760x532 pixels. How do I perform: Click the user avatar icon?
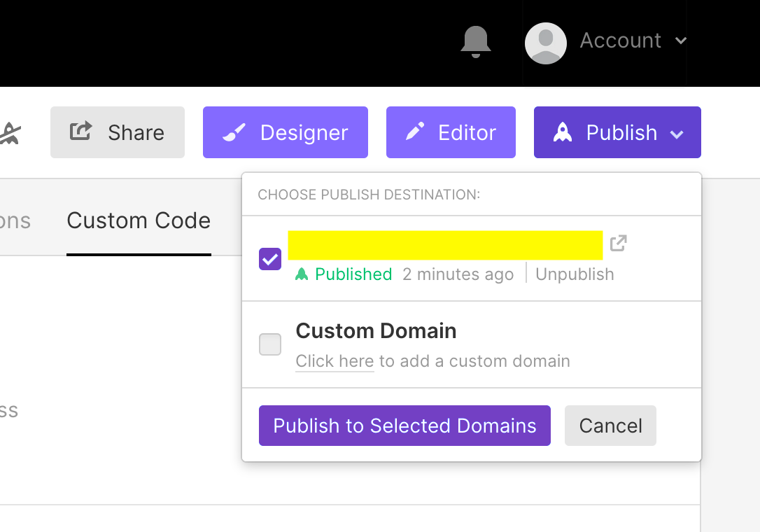pyautogui.click(x=545, y=43)
